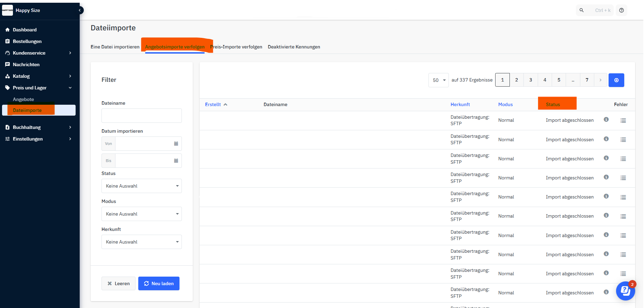Open the Status filter dropdown

point(141,186)
